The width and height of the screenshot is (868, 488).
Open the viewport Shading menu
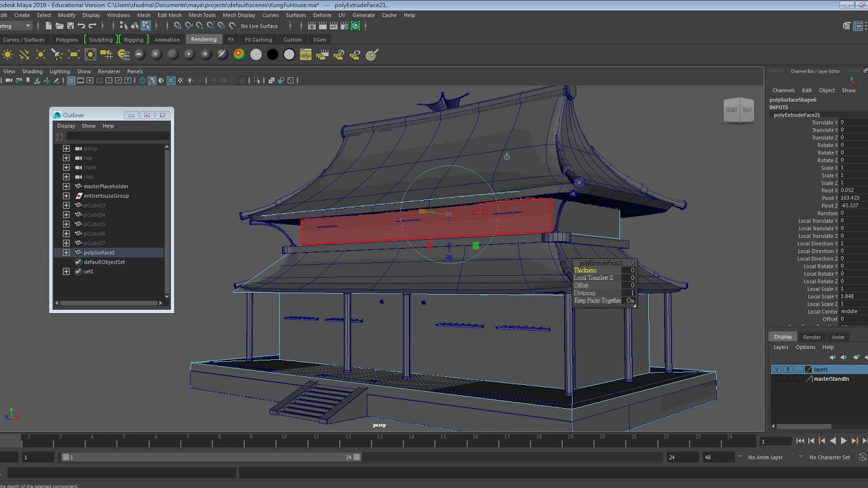[32, 71]
